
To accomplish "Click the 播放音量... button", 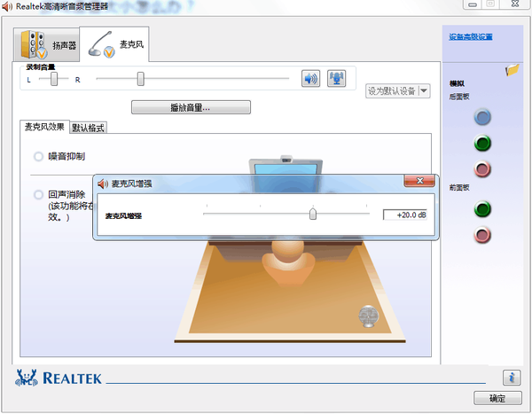I will click(191, 107).
